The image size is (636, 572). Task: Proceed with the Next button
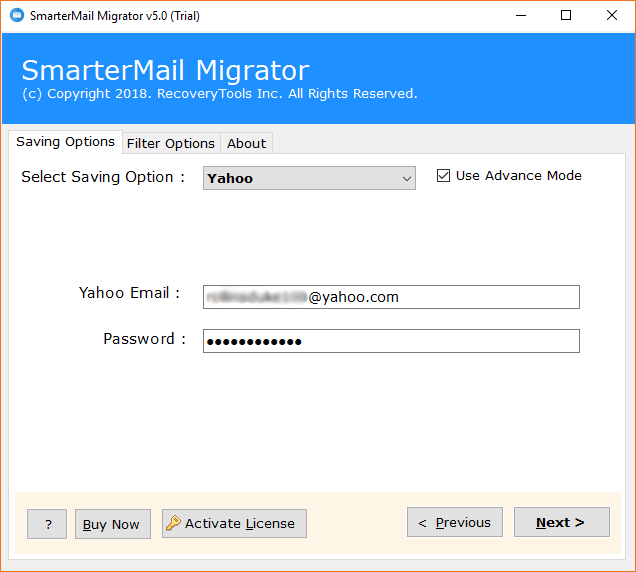562,522
